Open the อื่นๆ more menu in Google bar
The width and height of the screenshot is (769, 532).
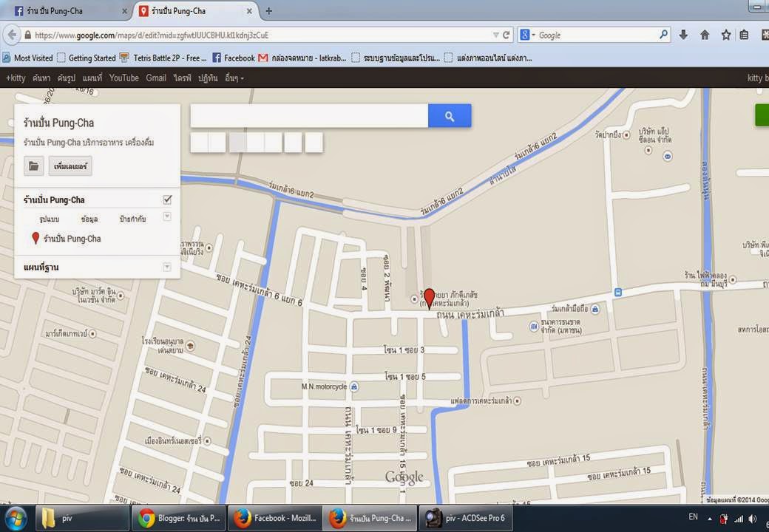234,78
